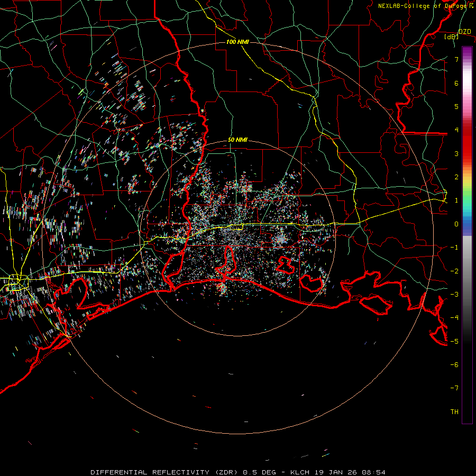Select the legend value "6"

(x=456, y=83)
